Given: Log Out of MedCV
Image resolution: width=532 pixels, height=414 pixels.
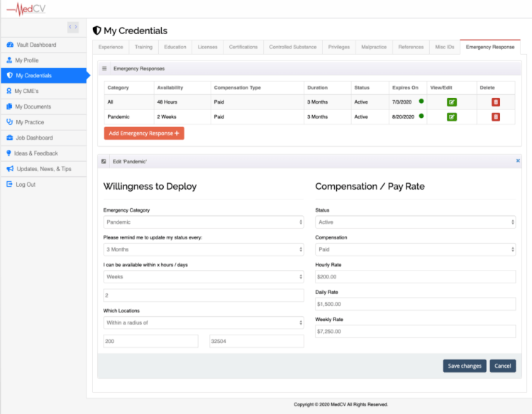Looking at the screenshot, I should pyautogui.click(x=43, y=185).
